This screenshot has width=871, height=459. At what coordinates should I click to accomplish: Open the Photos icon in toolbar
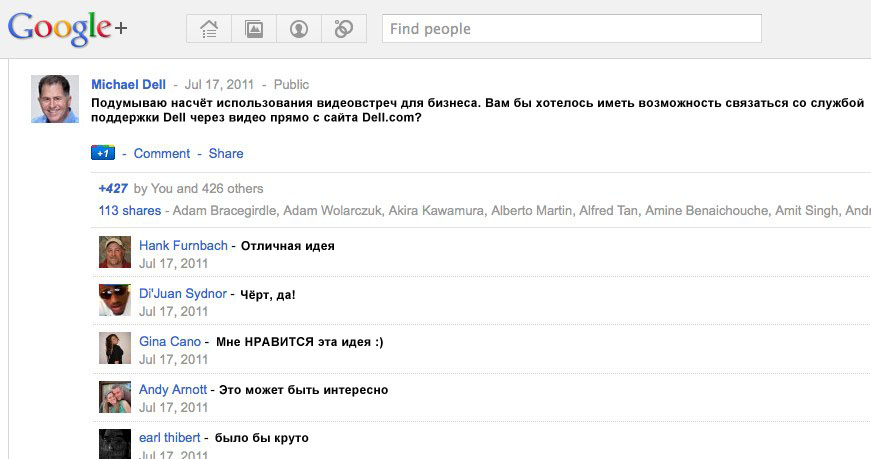pyautogui.click(x=254, y=29)
